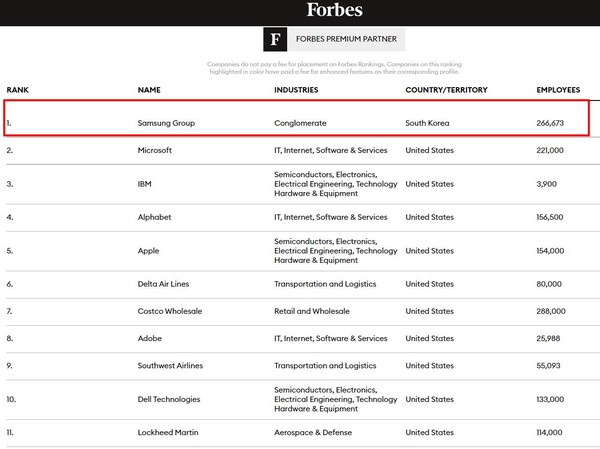This screenshot has width=600, height=449.
Task: Open the Costco Wholesale entry
Action: [x=170, y=311]
